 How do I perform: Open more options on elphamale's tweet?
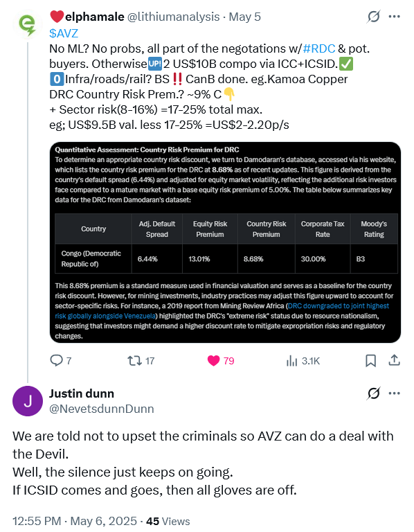[395, 17]
